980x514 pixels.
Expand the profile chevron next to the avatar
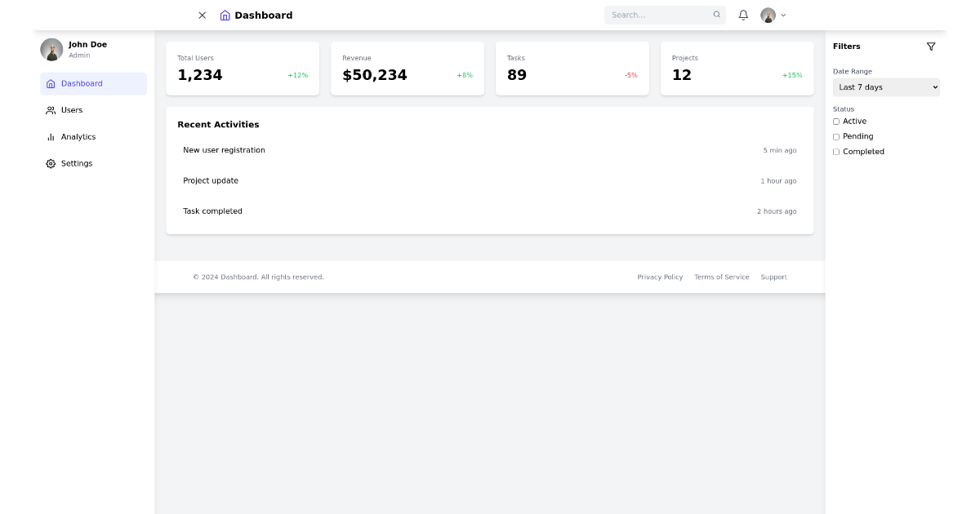pos(783,15)
